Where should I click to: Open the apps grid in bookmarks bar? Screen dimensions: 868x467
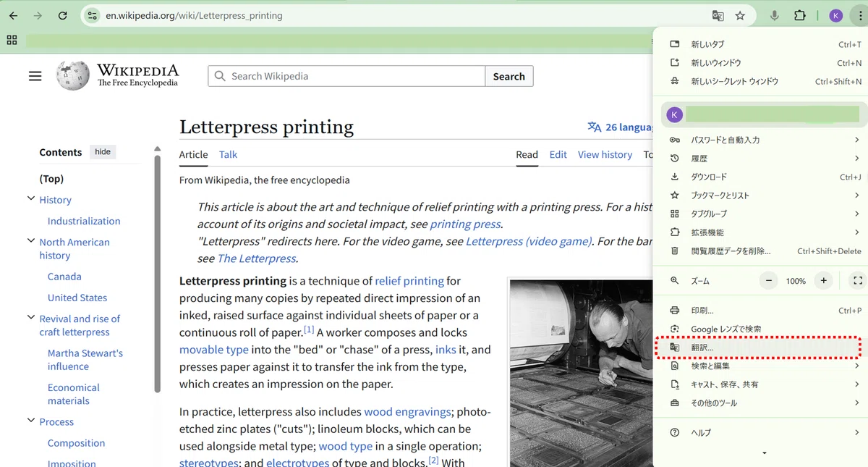coord(12,41)
